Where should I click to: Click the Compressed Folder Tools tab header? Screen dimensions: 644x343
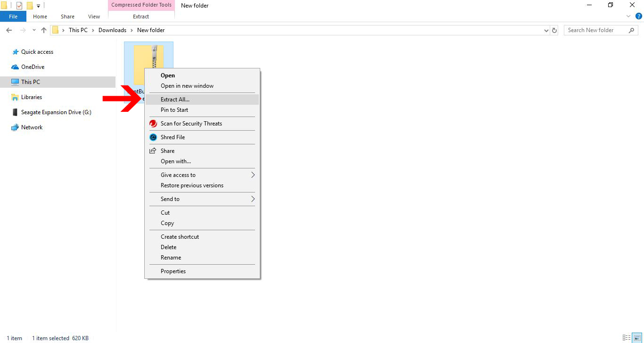pyautogui.click(x=141, y=5)
